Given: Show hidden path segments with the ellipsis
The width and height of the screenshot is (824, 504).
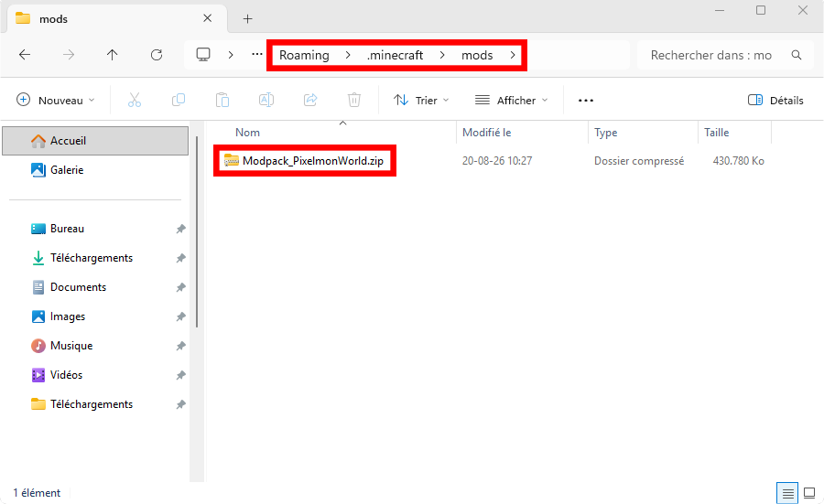Looking at the screenshot, I should click(257, 54).
